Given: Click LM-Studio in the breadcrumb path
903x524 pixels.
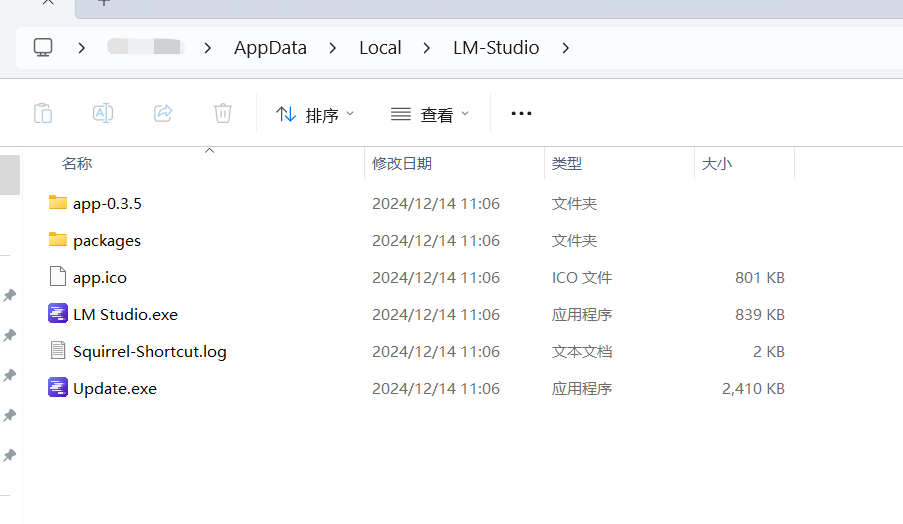Looking at the screenshot, I should click(x=496, y=48).
